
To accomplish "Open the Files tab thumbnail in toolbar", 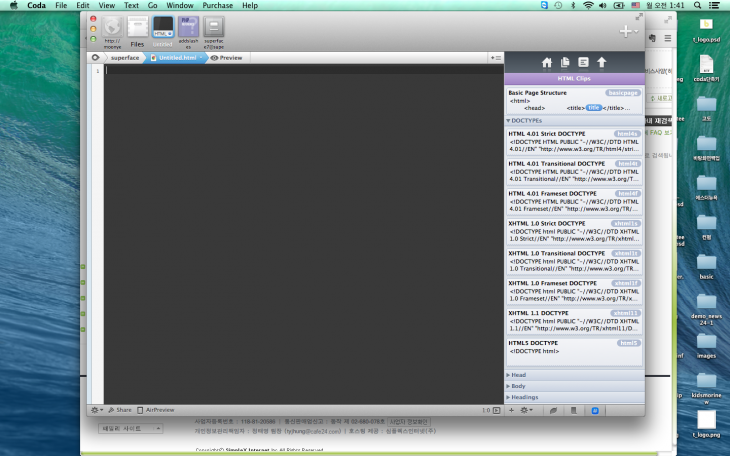I will point(137,32).
